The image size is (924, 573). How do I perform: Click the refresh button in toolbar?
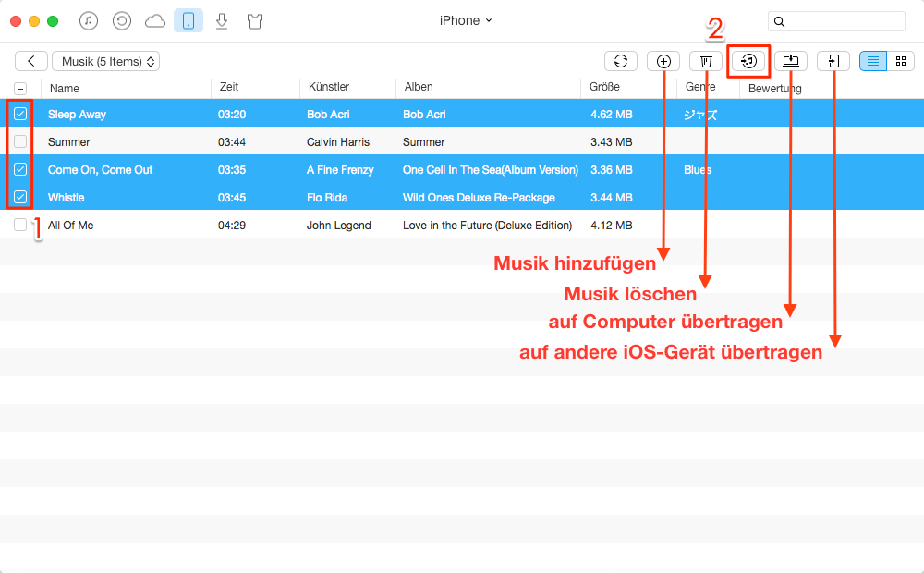coord(621,61)
